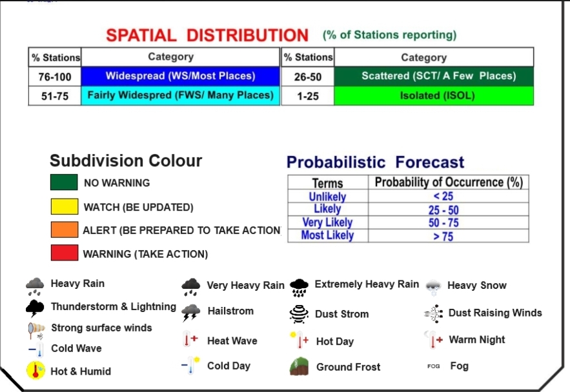The width and height of the screenshot is (570, 392).
Task: Click the Widespread (WS/Most Places) category cell
Action: coord(181,76)
